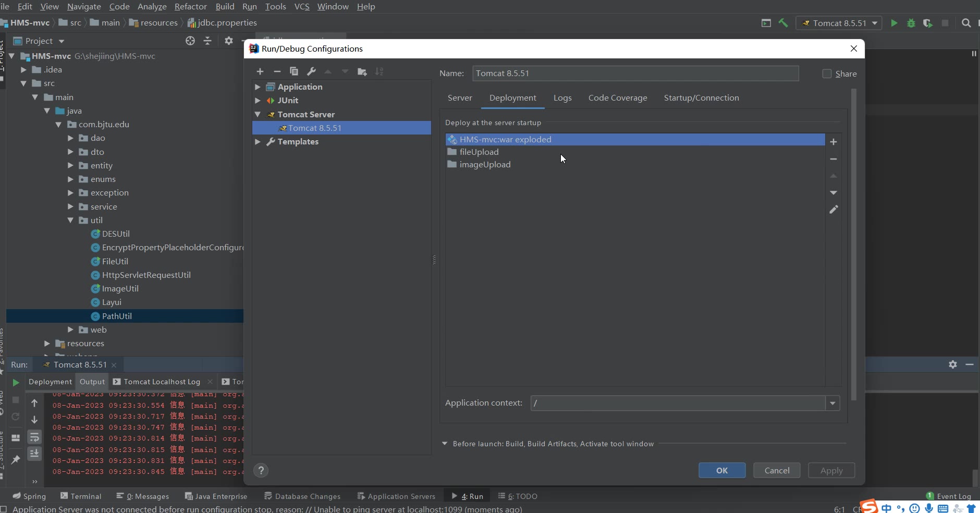Screen dimensions: 980x513
Task: Add a deployment artifact with plus button
Action: (834, 142)
